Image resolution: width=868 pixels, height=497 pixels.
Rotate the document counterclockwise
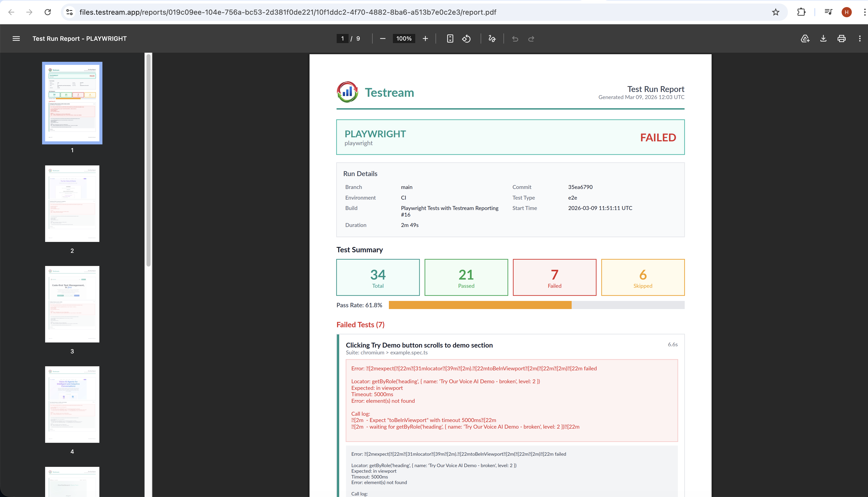[466, 39]
